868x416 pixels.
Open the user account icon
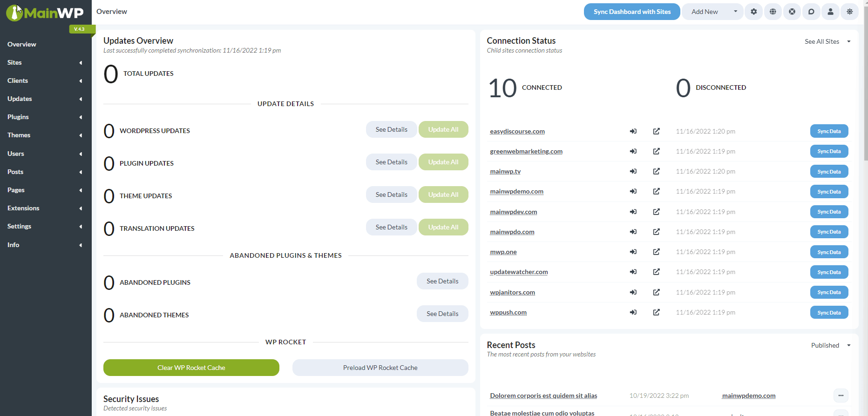pyautogui.click(x=830, y=12)
